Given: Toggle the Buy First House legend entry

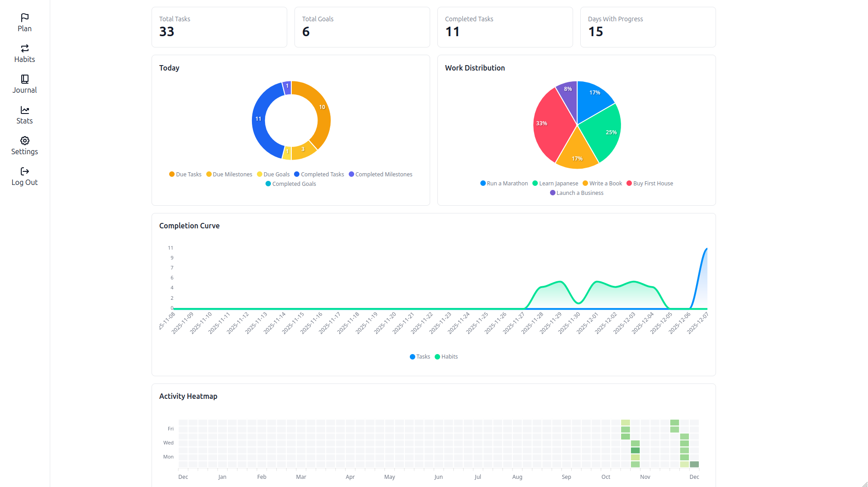Looking at the screenshot, I should coord(650,183).
